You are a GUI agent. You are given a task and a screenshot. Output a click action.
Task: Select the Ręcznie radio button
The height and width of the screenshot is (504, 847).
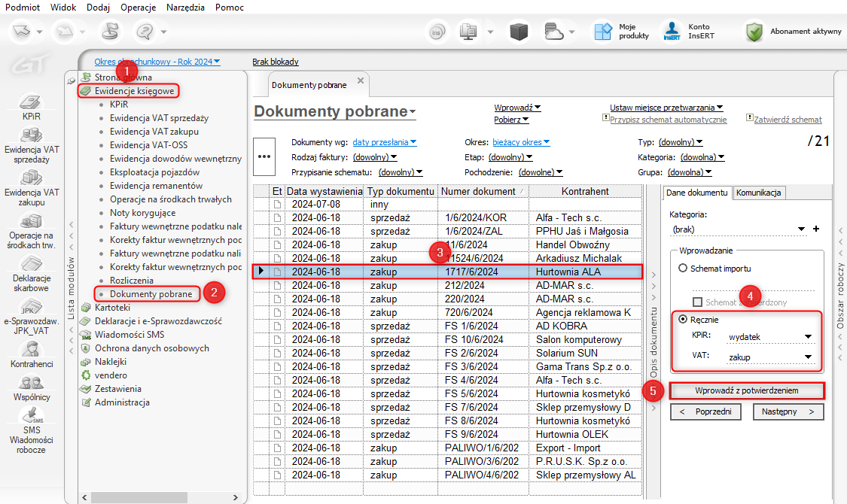[684, 319]
